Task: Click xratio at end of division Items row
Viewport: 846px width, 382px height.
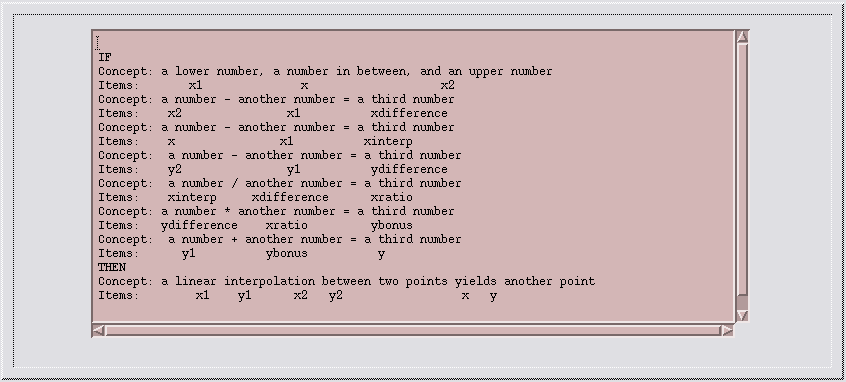Action: coord(392,197)
